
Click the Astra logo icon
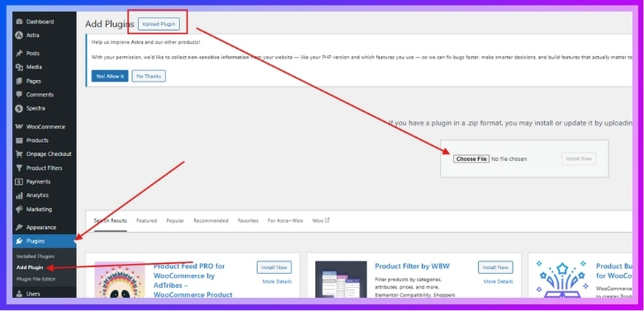(19, 35)
